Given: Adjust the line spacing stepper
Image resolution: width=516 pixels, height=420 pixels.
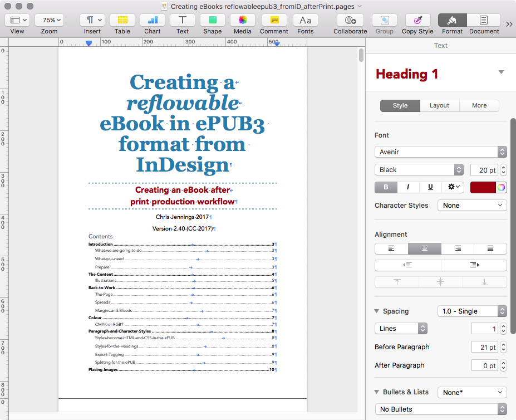Looking at the screenshot, I should coord(503,329).
